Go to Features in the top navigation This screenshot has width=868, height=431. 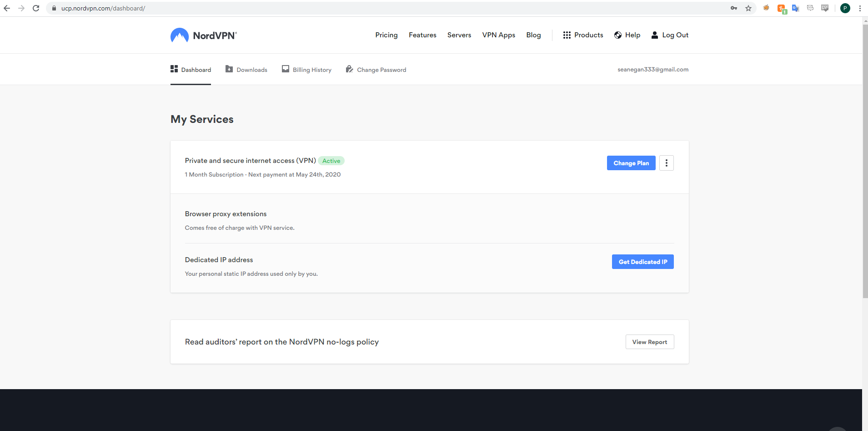click(x=422, y=35)
